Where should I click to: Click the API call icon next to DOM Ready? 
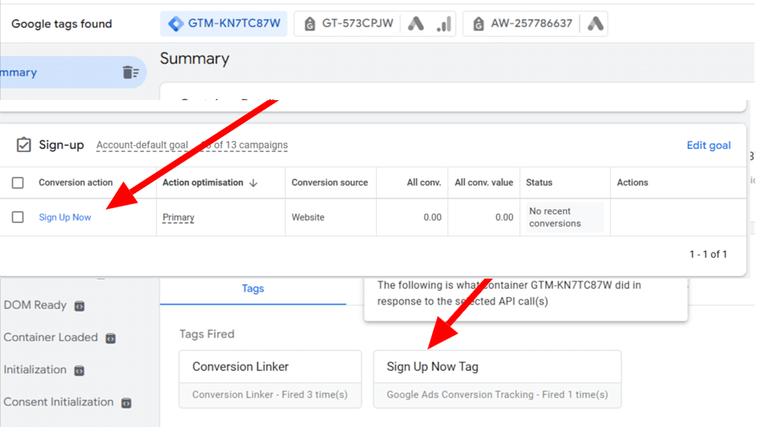(79, 306)
